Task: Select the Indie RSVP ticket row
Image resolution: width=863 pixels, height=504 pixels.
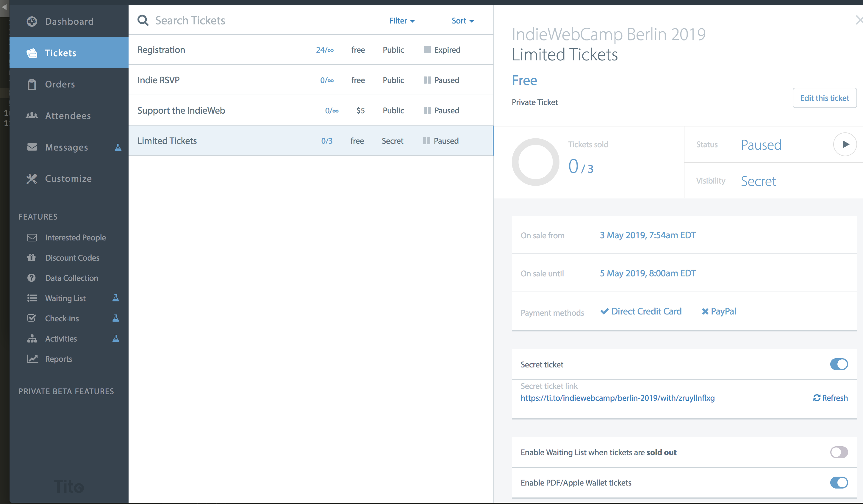Action: (311, 80)
